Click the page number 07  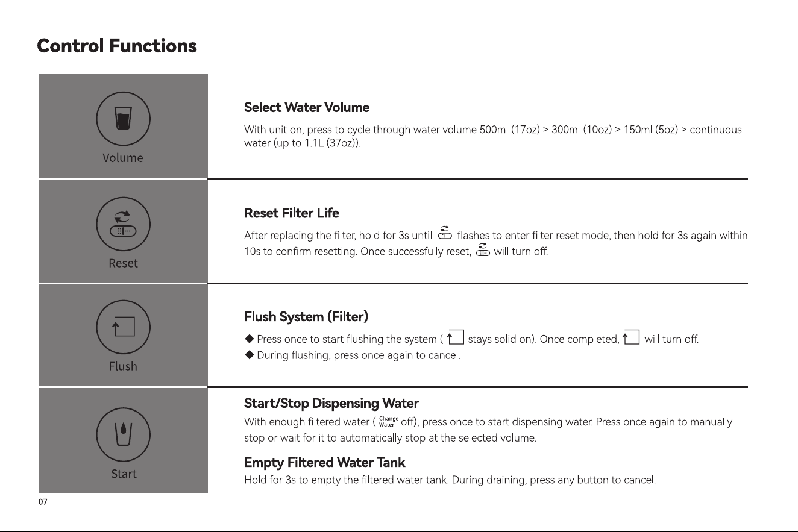pyautogui.click(x=43, y=502)
